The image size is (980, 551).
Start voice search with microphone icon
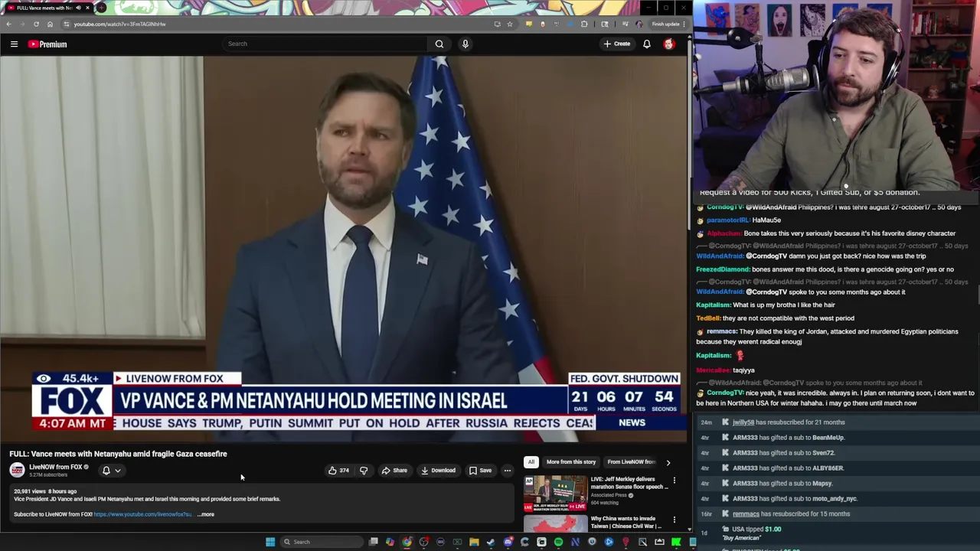click(465, 44)
